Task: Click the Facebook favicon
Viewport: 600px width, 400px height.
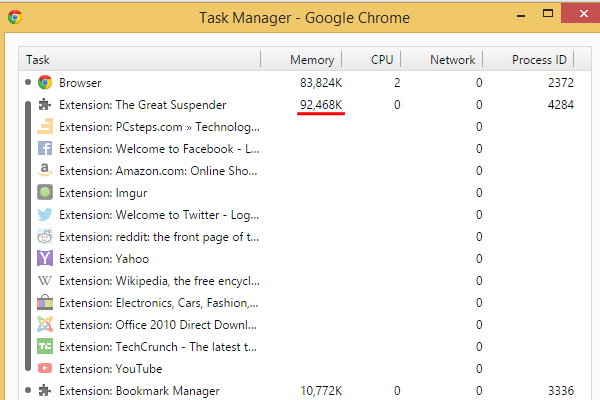Action: (x=45, y=149)
